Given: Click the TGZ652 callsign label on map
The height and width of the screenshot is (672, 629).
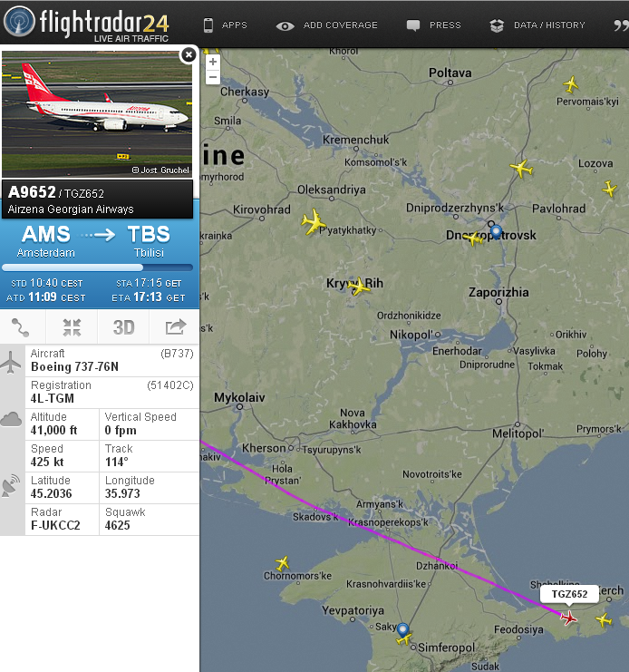Looking at the screenshot, I should tap(569, 594).
